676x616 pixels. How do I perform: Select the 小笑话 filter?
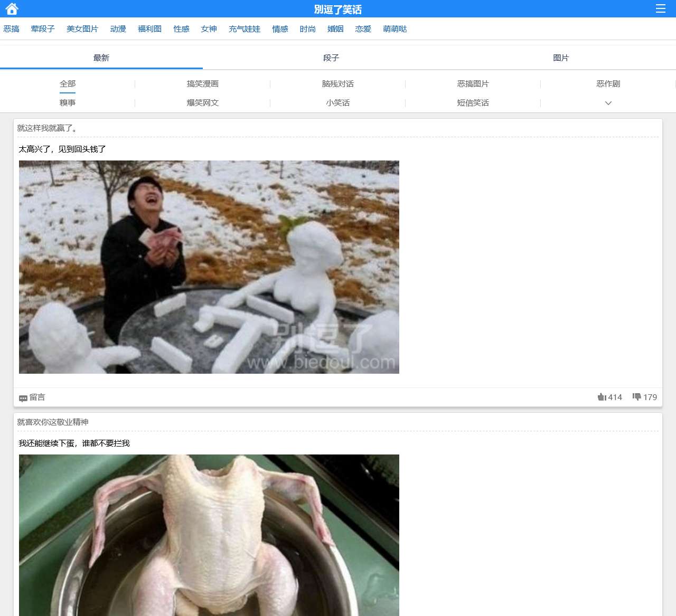(x=338, y=103)
